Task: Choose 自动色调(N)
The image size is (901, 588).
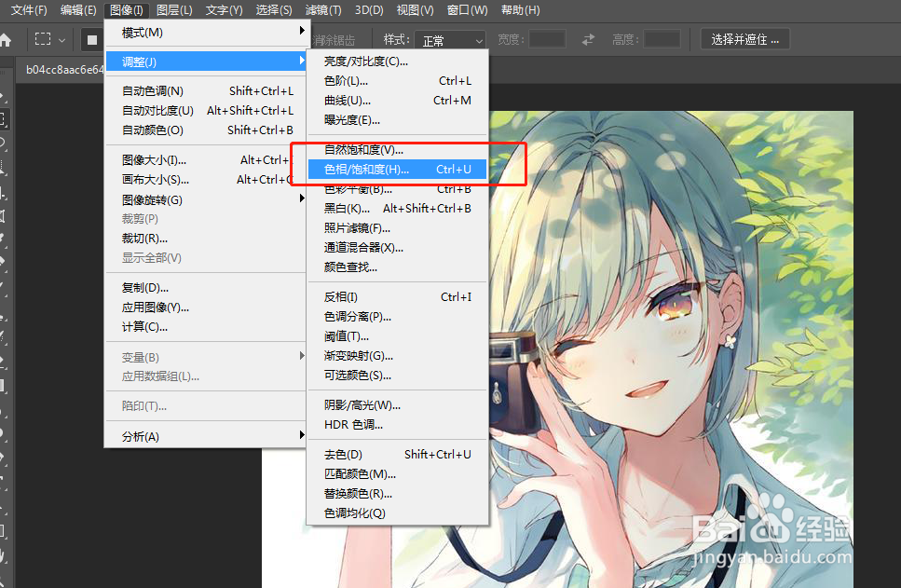Action: click(x=208, y=90)
